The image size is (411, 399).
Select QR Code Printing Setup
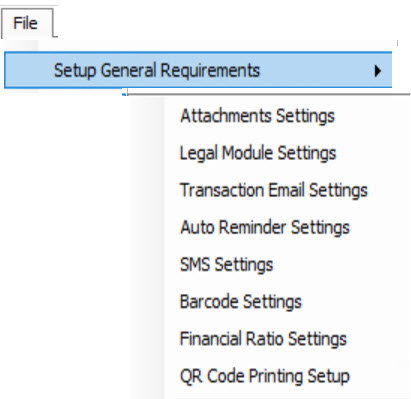coord(265,376)
